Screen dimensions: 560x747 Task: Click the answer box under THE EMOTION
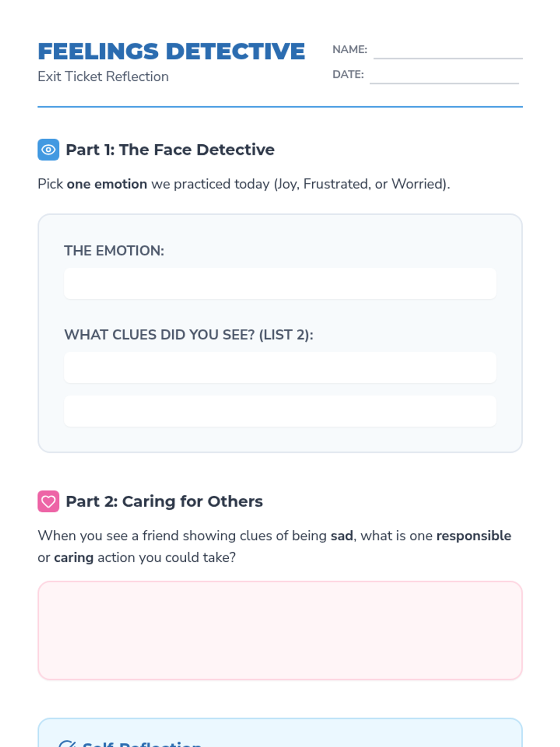[x=280, y=283]
